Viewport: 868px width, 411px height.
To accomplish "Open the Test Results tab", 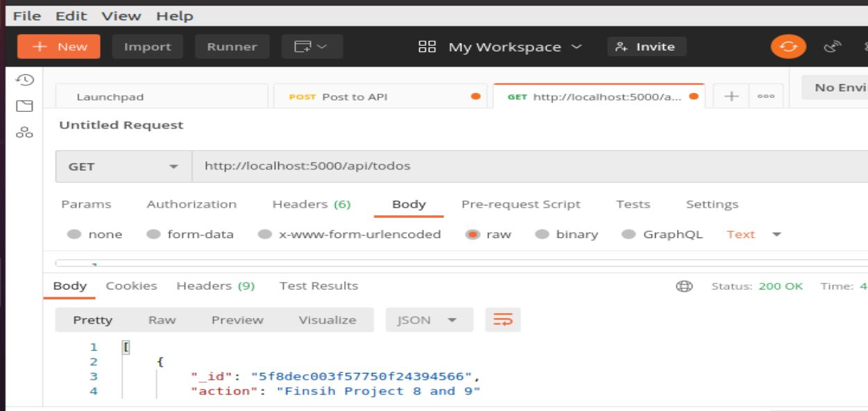I will coord(318,286).
